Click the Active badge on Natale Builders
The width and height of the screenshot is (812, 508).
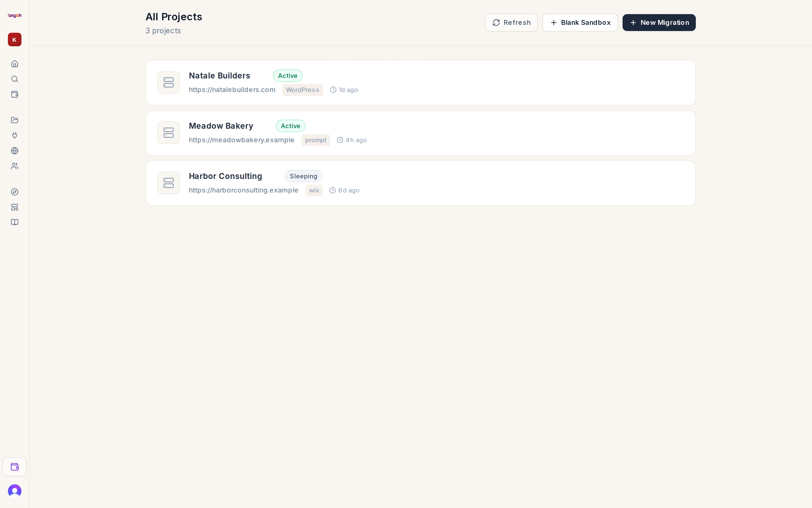pos(288,76)
